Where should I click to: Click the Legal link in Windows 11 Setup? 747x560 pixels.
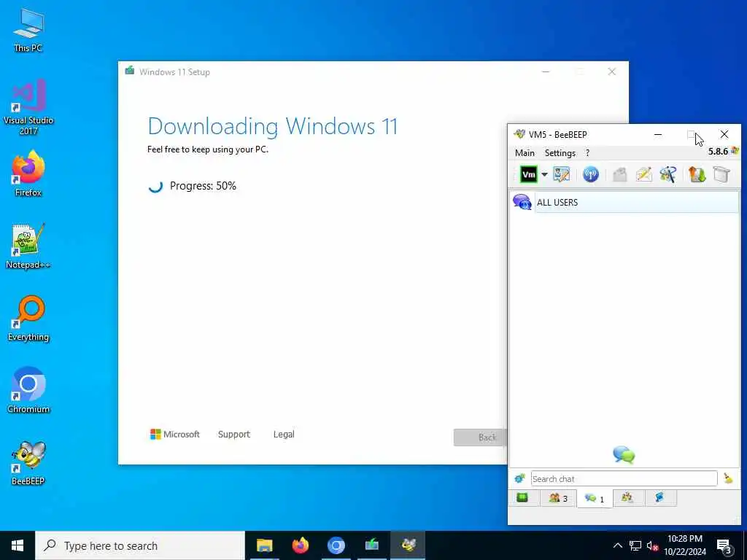(284, 435)
